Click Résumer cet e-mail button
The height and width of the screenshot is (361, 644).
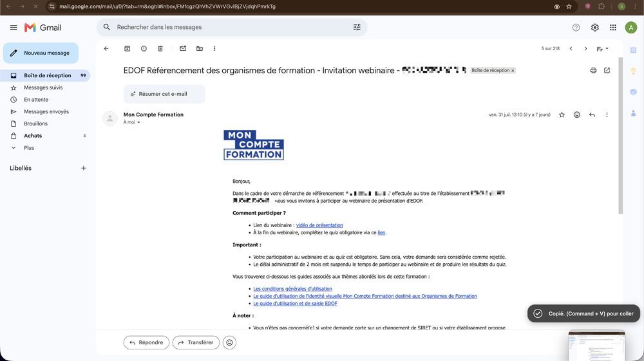tap(164, 94)
